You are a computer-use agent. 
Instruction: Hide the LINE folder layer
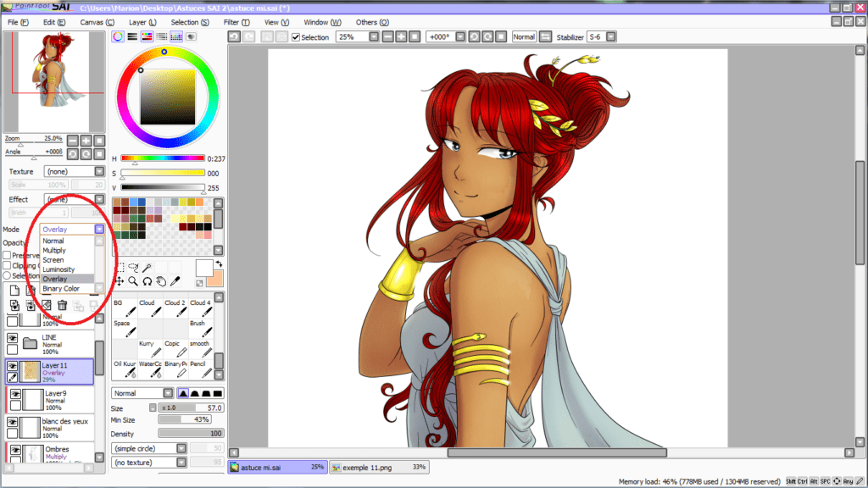click(x=12, y=338)
